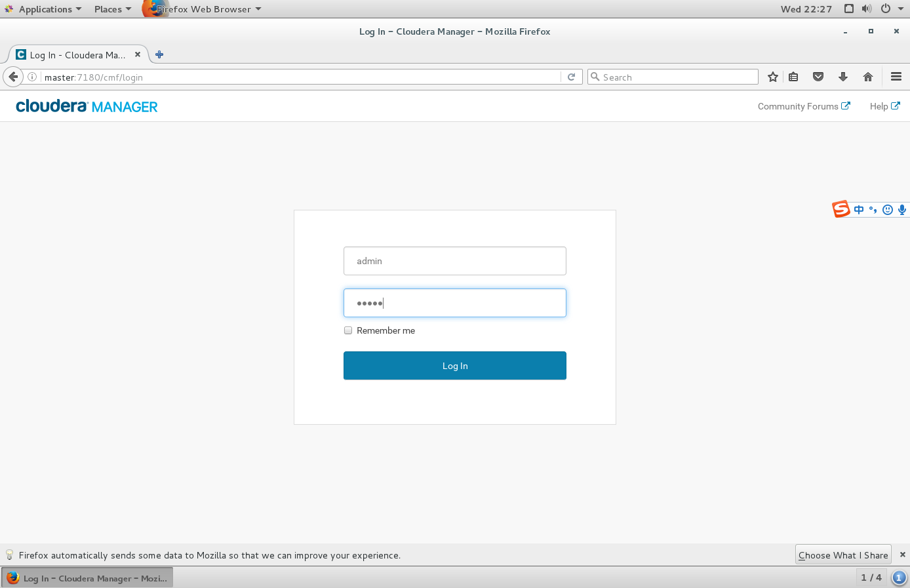Click the Sogou input method S icon
Screen dimensions: 910x588
841,209
